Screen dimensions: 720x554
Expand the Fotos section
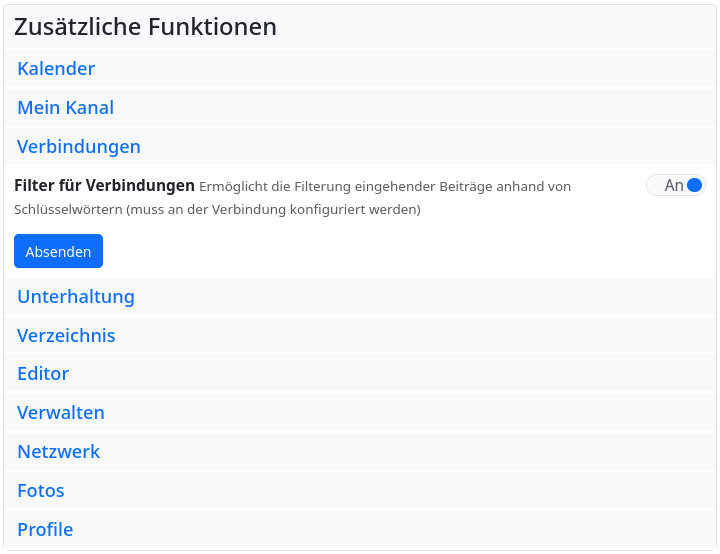(x=40, y=491)
